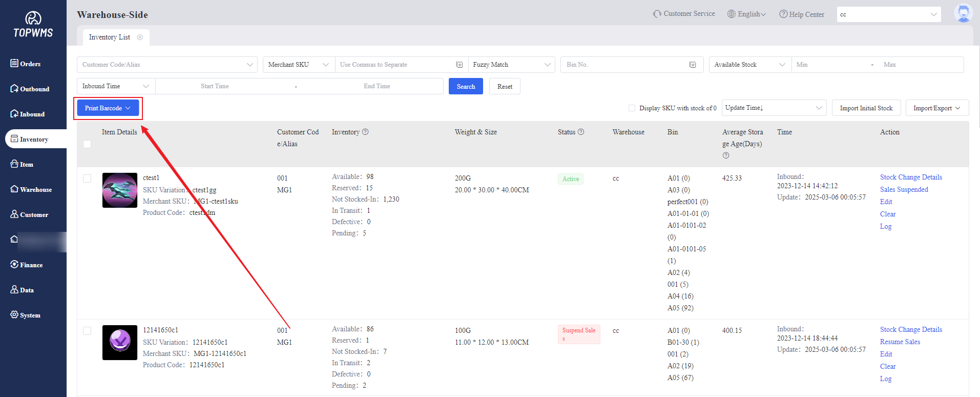The height and width of the screenshot is (397, 980).
Task: Open the user avatar profile icon
Action: point(963,14)
